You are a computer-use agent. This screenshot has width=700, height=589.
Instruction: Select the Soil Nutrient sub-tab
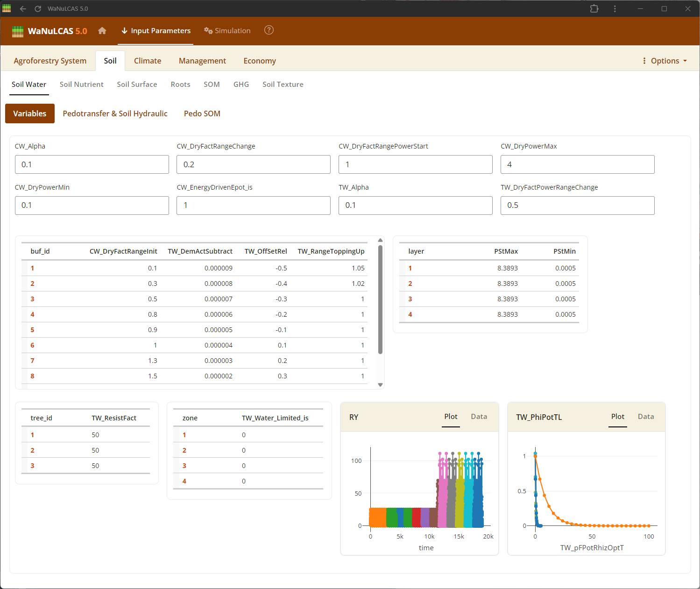[x=82, y=85]
